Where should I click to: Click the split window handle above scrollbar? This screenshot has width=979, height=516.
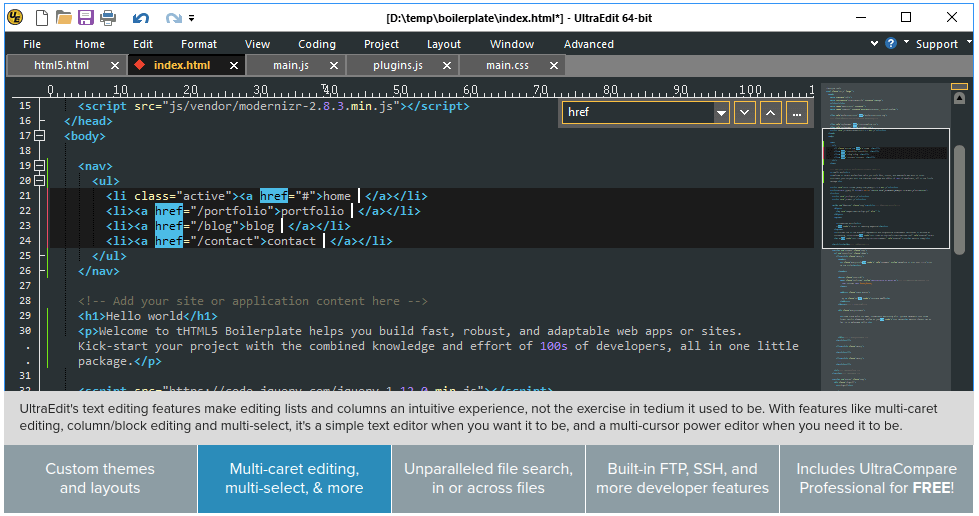click(959, 86)
